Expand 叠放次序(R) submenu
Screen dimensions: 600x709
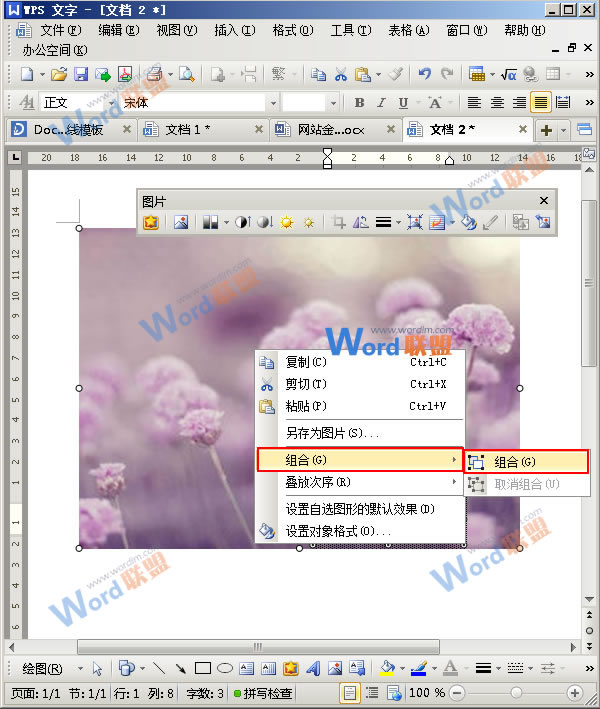pyautogui.click(x=360, y=482)
